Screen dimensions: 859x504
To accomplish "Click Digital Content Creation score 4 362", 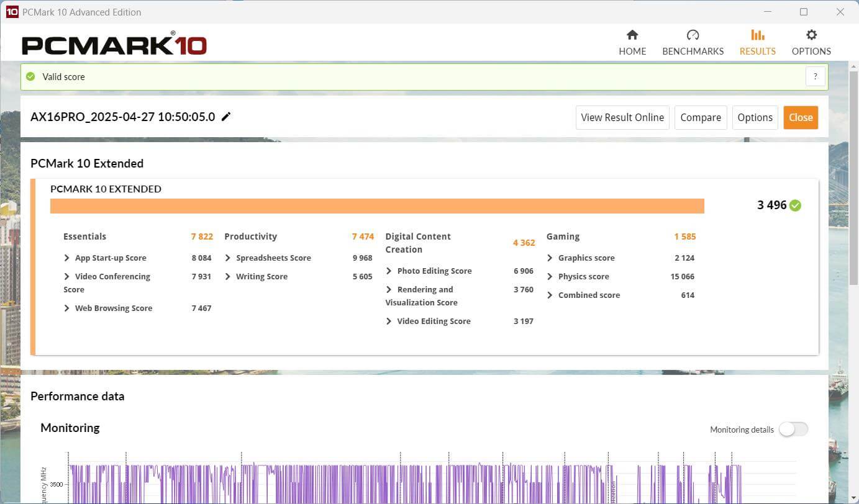I will point(524,243).
